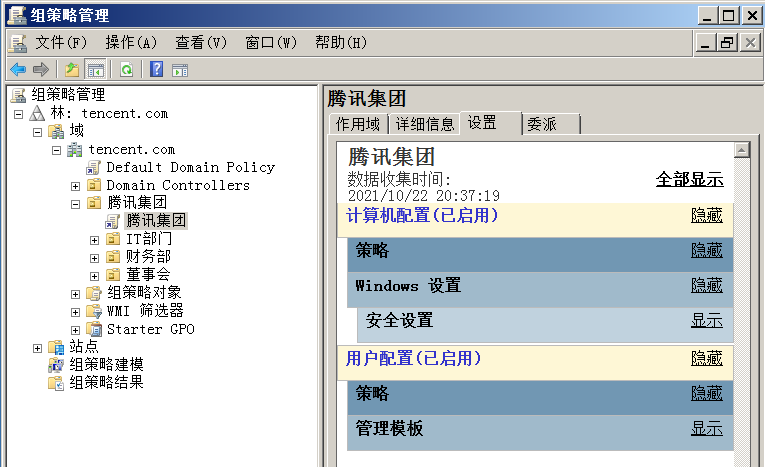Click the tencent.com domain icon
Screen dimensions: 765x467
point(75,150)
